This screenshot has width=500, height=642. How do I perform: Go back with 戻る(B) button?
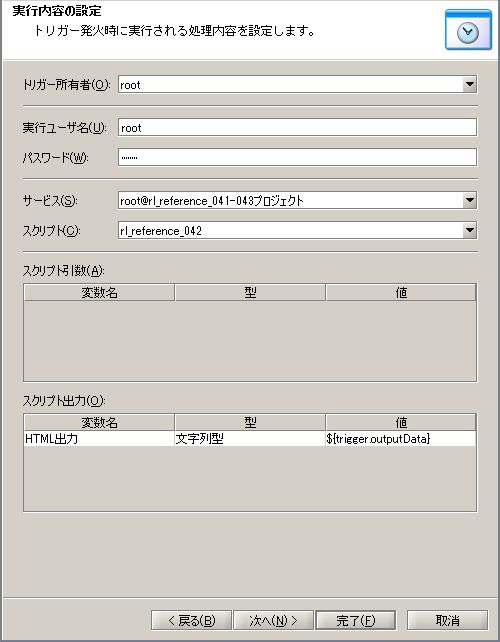coord(191,620)
